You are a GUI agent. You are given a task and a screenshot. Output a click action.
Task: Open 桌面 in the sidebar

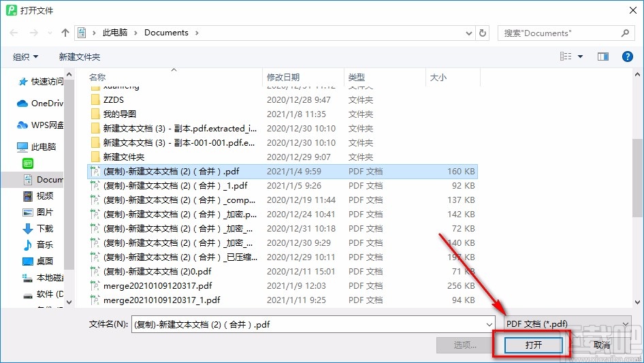[38, 261]
